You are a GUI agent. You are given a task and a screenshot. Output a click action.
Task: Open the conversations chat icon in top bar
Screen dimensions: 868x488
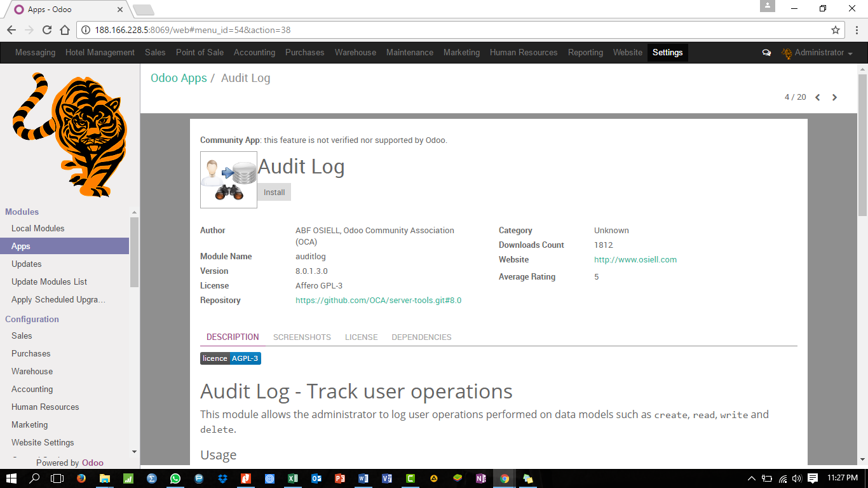(x=766, y=53)
